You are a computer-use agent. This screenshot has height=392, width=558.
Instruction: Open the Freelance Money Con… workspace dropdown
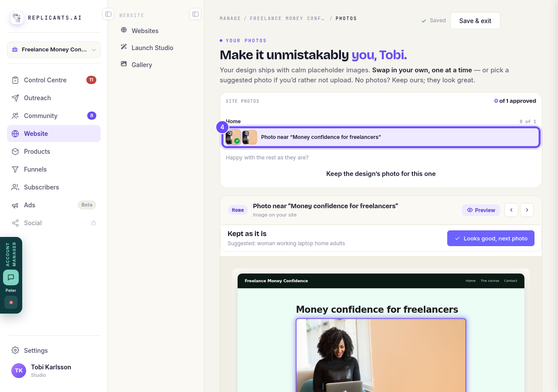[54, 50]
